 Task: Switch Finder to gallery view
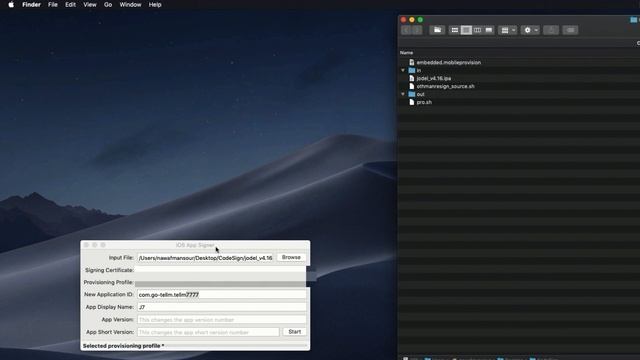tap(489, 30)
